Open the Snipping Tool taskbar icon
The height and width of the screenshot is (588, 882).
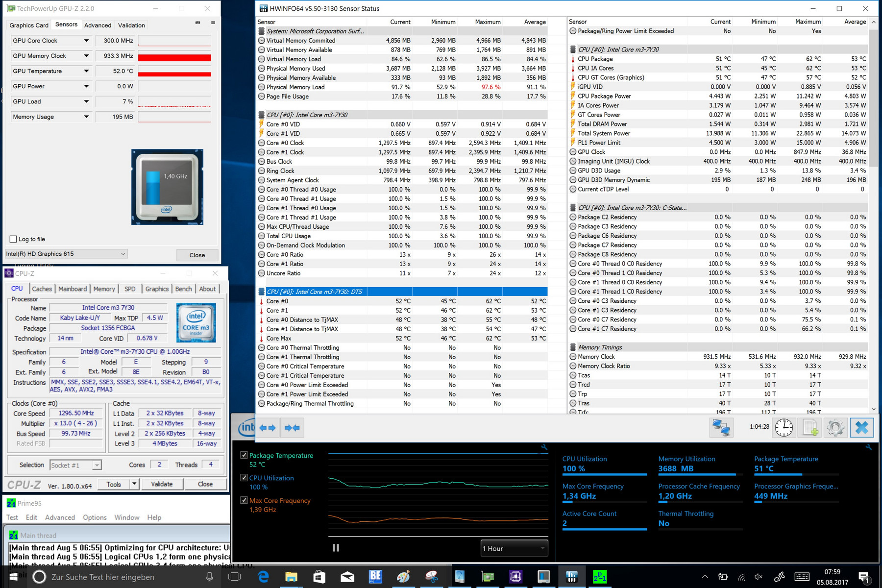[432, 577]
